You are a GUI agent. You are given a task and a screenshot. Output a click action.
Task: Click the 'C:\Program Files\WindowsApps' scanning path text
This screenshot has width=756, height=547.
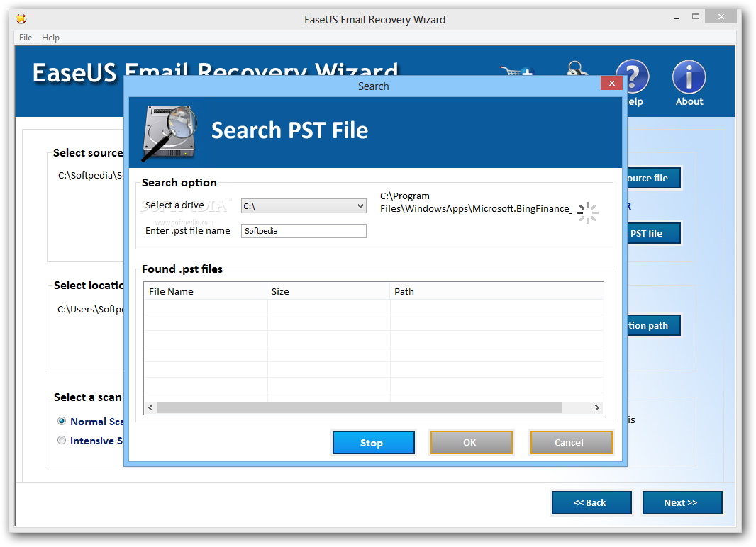475,202
